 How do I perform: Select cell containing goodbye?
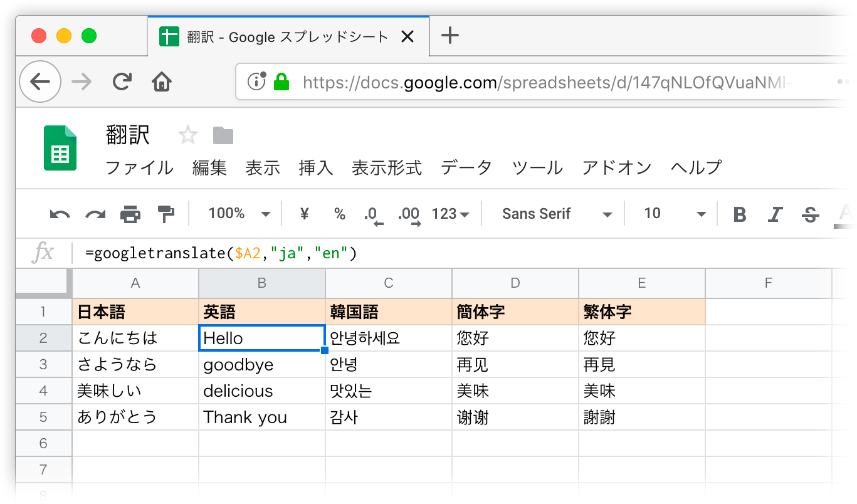(261, 364)
